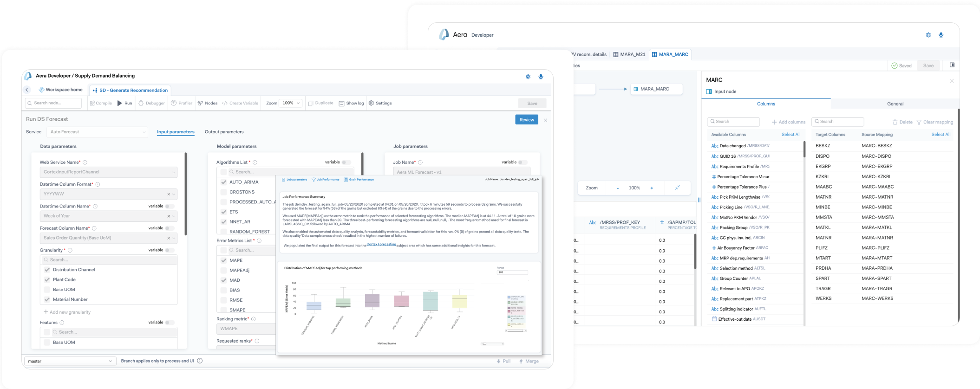Open the Workspace home tab
Screen dimensions: 980x389
click(x=60, y=90)
